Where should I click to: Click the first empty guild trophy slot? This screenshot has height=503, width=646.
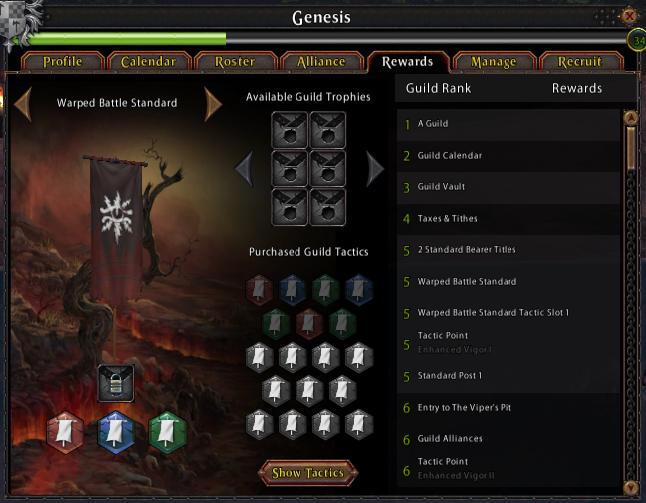tap(289, 130)
